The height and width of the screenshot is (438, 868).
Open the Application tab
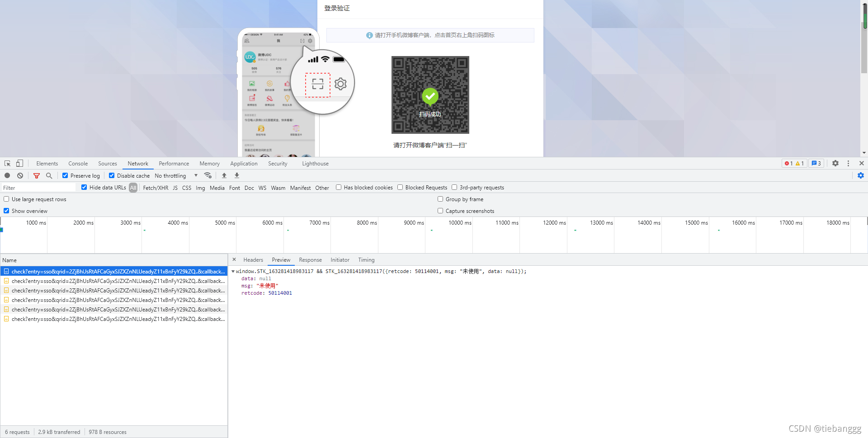(244, 164)
